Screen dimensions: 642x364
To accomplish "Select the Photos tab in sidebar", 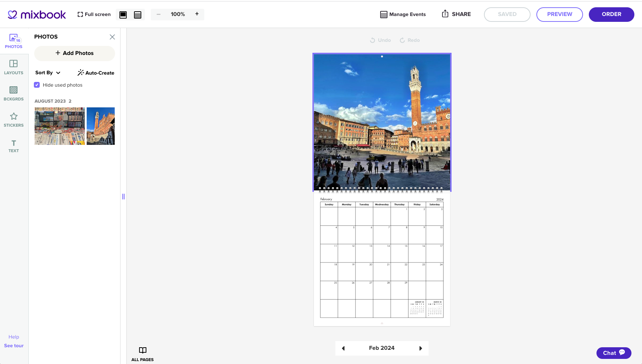I will (x=13, y=41).
